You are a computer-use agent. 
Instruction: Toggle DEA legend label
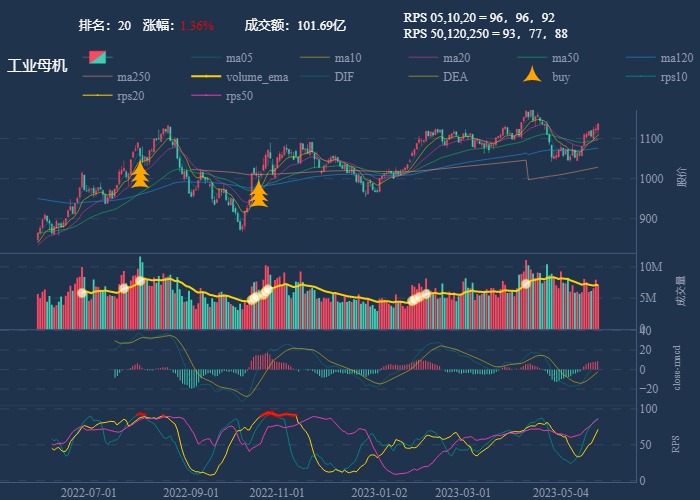455,77
